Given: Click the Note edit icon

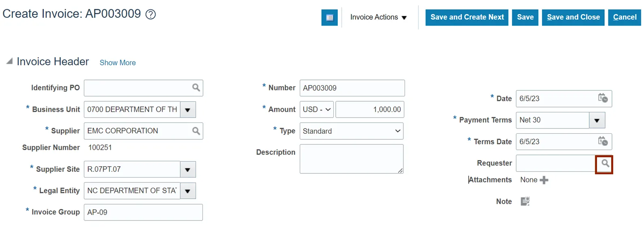Looking at the screenshot, I should (x=525, y=201).
